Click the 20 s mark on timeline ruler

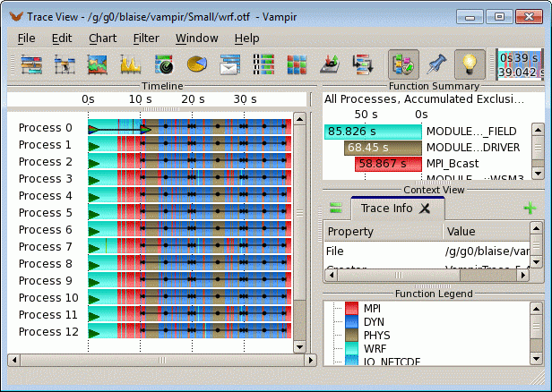click(193, 99)
